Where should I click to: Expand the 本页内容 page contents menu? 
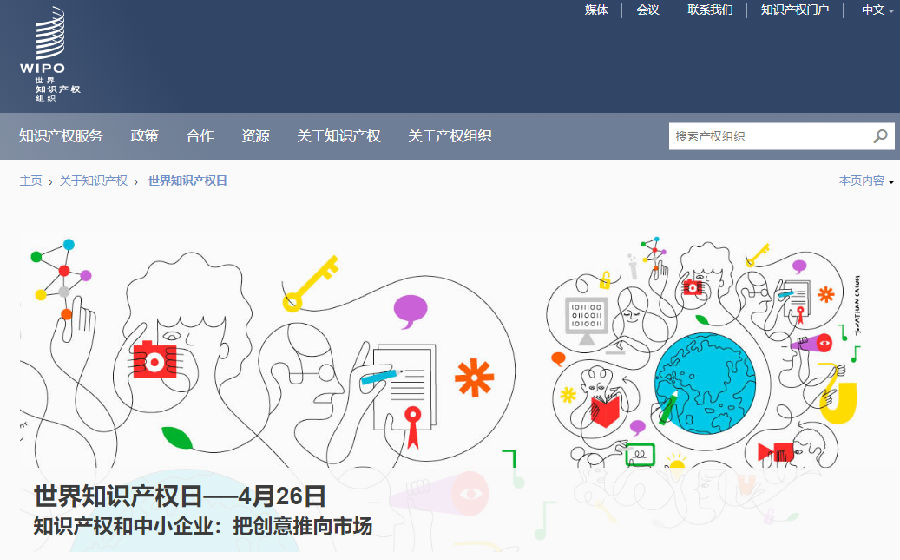866,181
